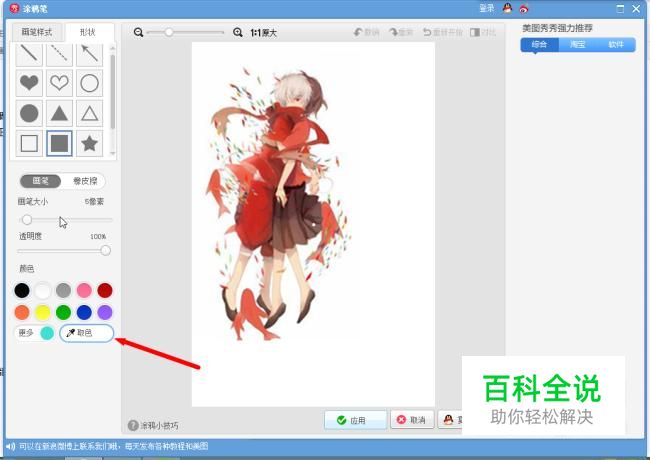The image size is (650, 460).
Task: Click the zoom slider handle
Action: tap(169, 32)
